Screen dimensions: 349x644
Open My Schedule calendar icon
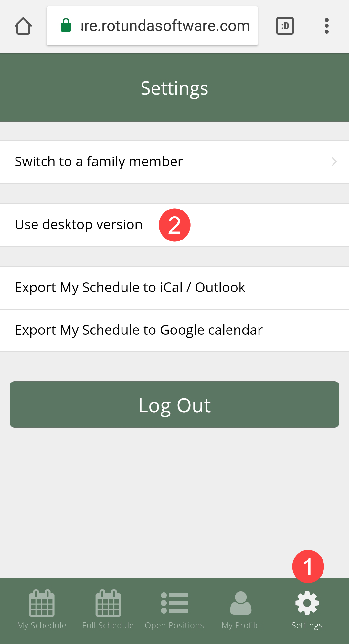42,603
